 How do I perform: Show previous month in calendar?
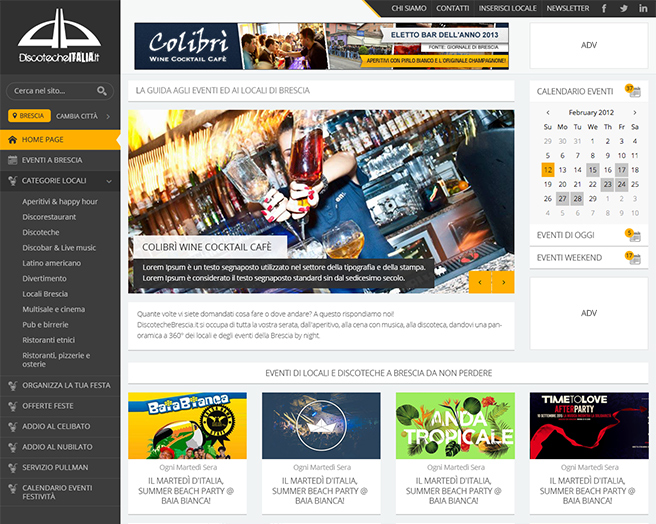click(x=548, y=113)
